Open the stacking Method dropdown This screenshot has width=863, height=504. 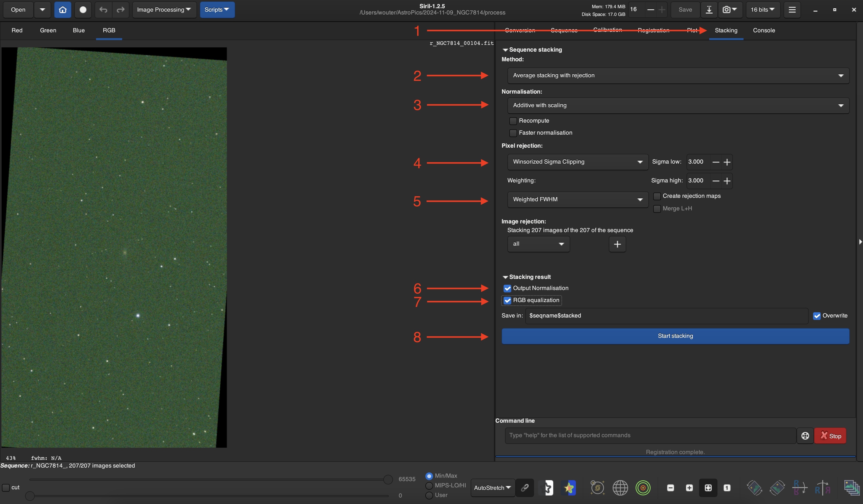tap(678, 75)
